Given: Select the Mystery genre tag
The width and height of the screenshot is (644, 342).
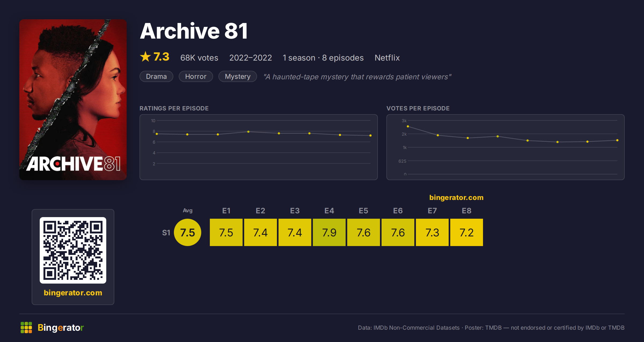Looking at the screenshot, I should pos(238,76).
